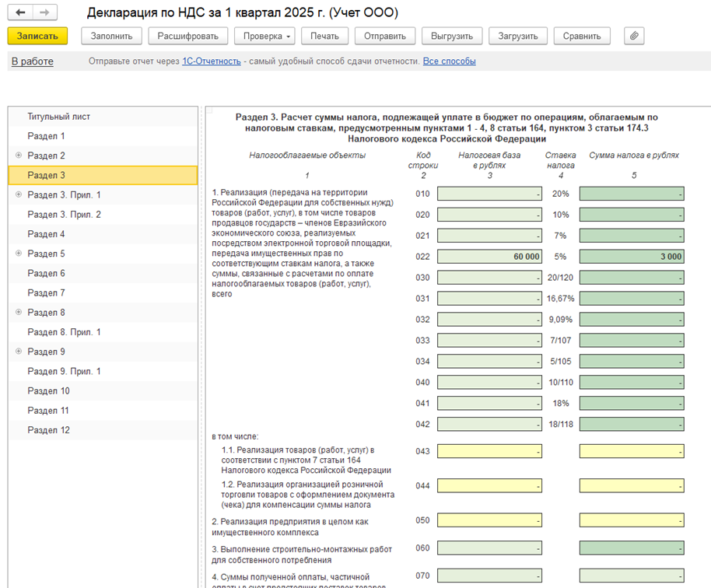Open the Все способы link
This screenshot has height=588, width=711.
[449, 61]
